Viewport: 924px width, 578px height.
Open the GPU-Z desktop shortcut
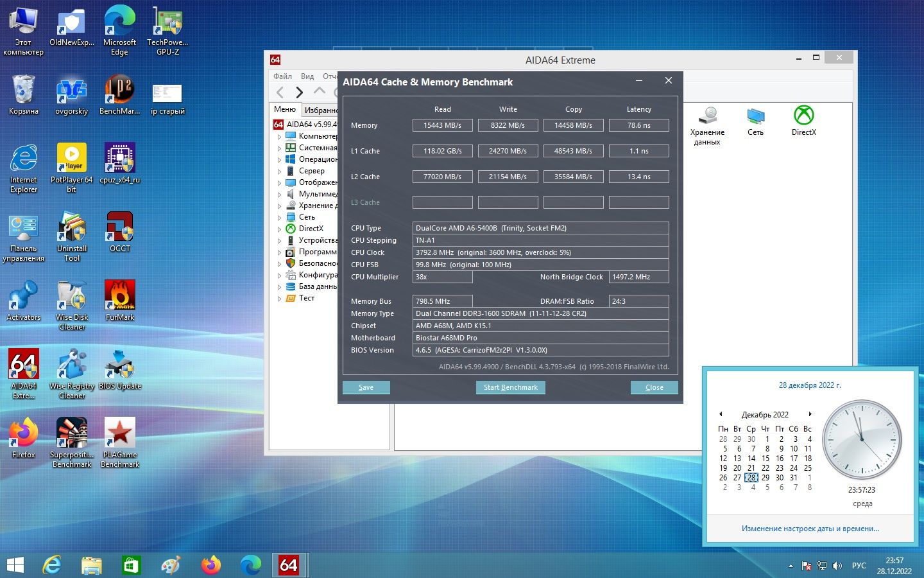[x=167, y=30]
